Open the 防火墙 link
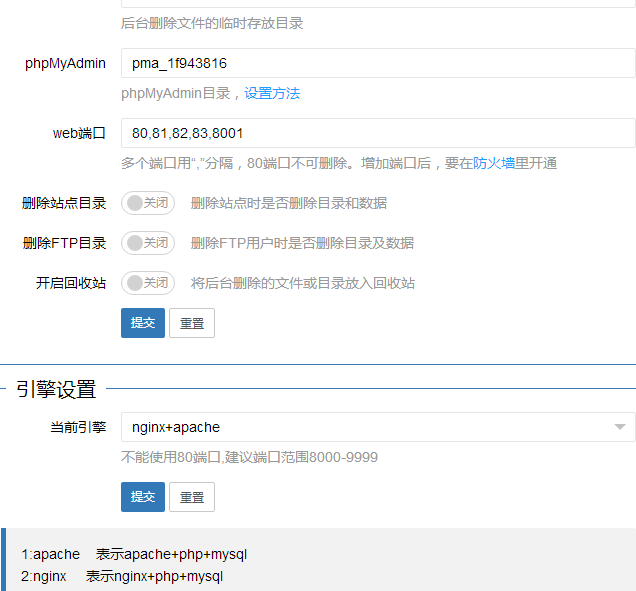The height and width of the screenshot is (591, 636). (494, 163)
